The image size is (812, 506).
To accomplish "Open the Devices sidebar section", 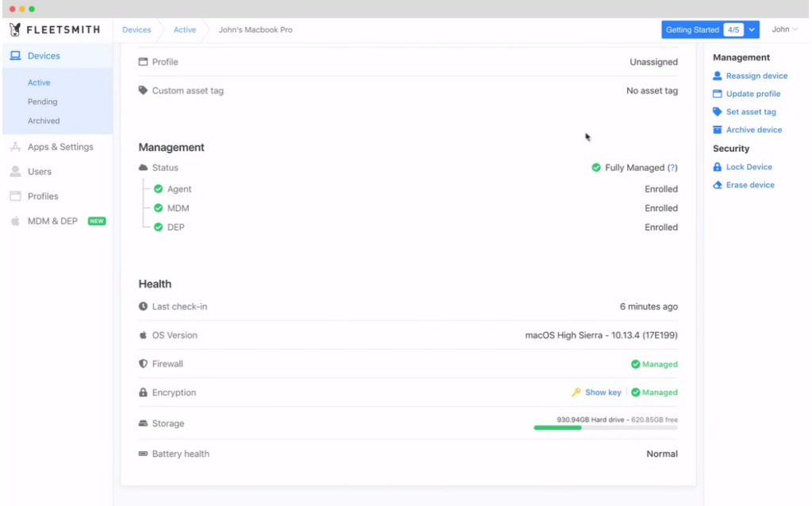I will tap(57, 56).
